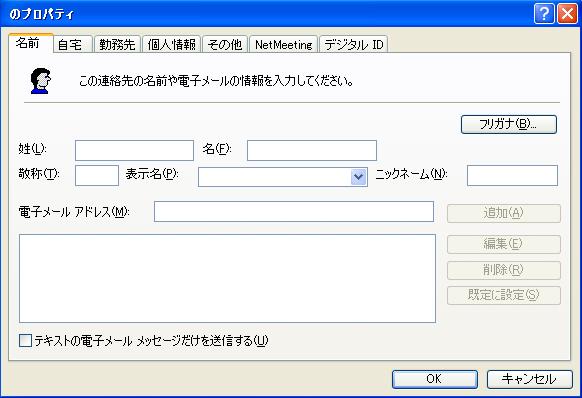Focus the 姓 input field
Image resolution: width=582 pixels, height=398 pixels.
tap(134, 150)
